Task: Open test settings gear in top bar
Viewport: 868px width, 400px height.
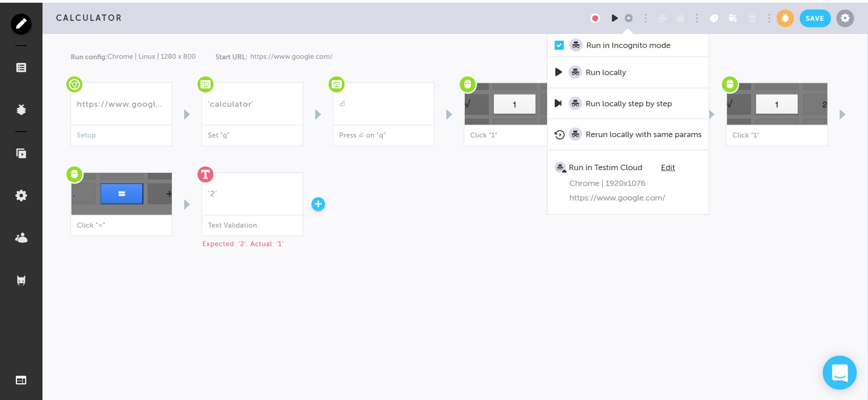Action: pos(845,18)
